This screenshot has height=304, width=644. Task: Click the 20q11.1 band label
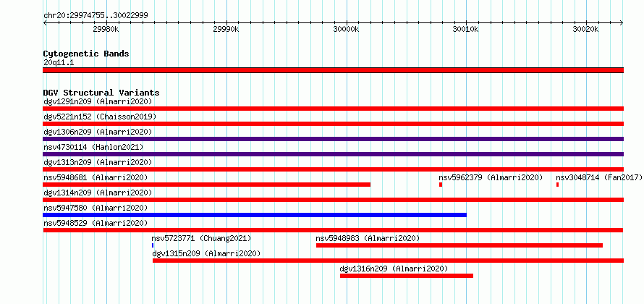(x=59, y=63)
